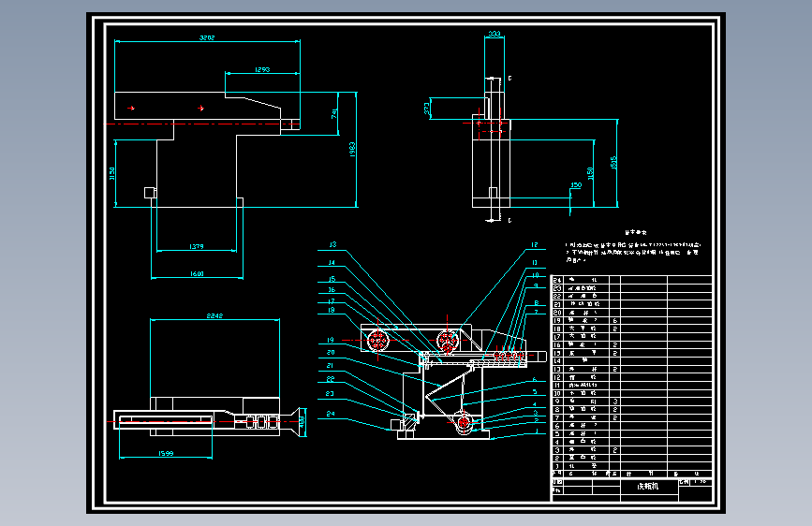812x526 pixels.
Task: Pick assembly callout number 18
Action: [x=332, y=310]
